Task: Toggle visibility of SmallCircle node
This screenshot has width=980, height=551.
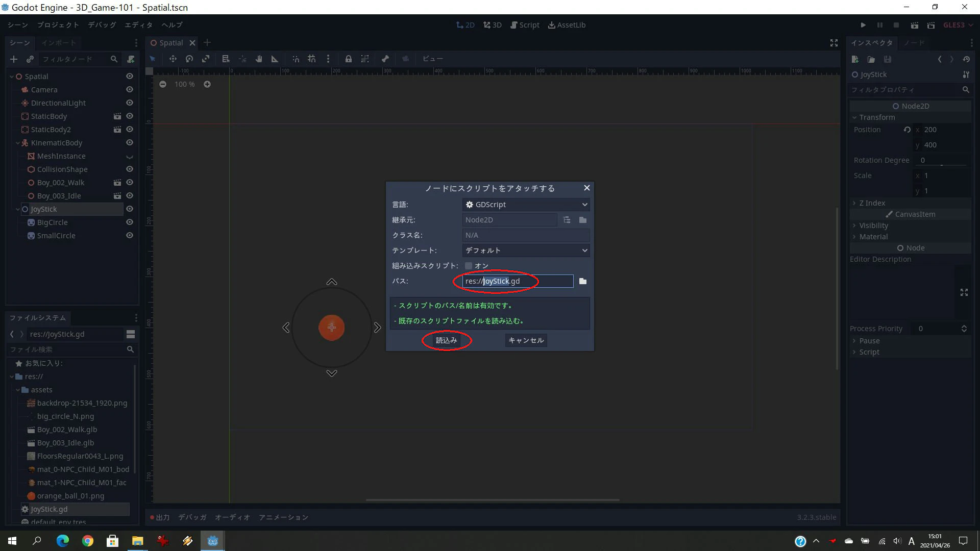Action: [130, 235]
